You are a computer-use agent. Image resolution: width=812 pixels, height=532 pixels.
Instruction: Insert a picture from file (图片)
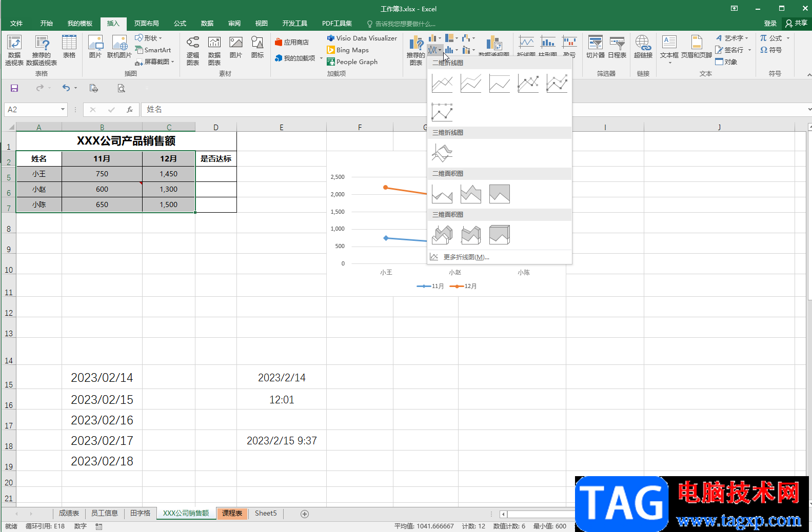tap(95, 47)
